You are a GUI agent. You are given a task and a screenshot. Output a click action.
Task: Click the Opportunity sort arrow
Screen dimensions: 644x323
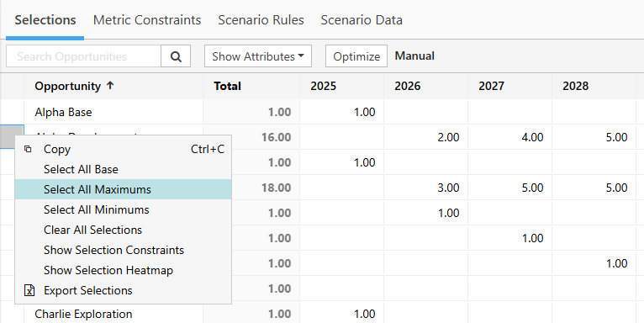point(110,86)
